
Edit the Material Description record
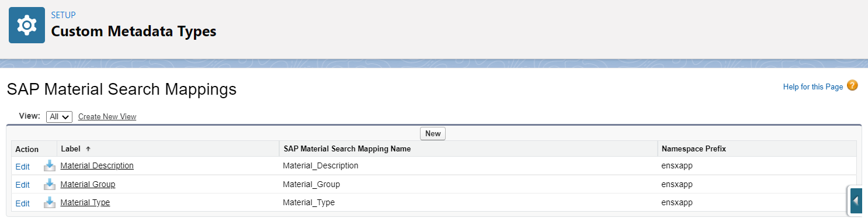[x=22, y=167]
